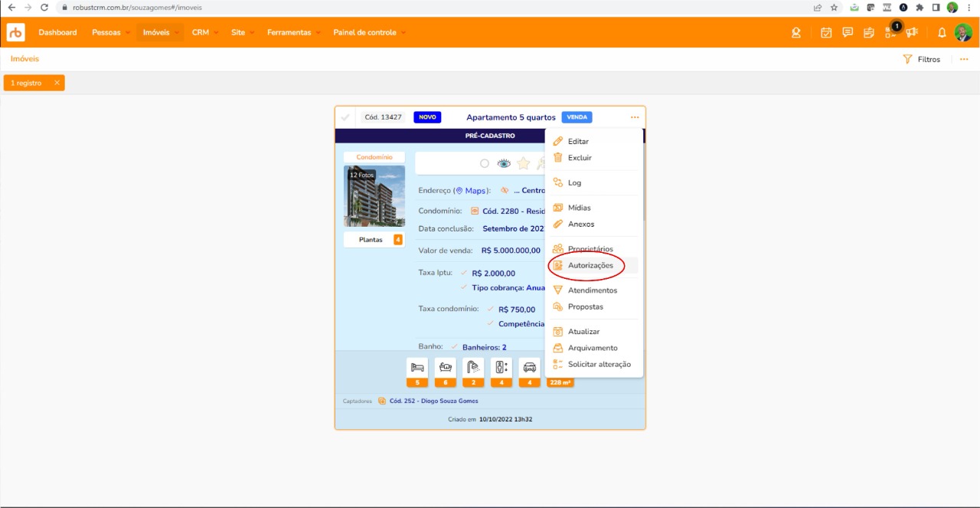Check the property card selection checkmark
The height and width of the screenshot is (508, 980).
pyautogui.click(x=345, y=117)
